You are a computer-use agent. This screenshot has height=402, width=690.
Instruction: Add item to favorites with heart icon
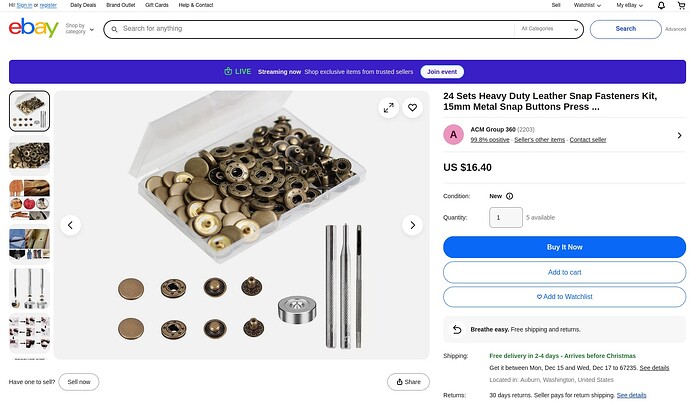(412, 108)
